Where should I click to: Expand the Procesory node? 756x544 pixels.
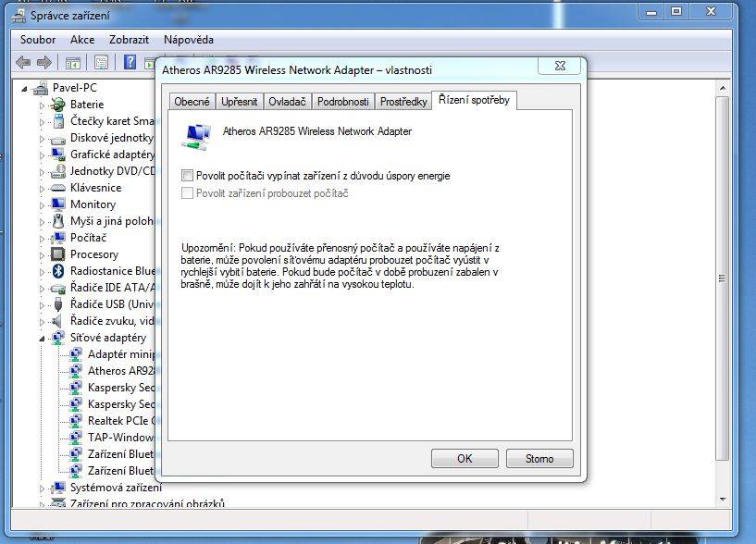(42, 255)
